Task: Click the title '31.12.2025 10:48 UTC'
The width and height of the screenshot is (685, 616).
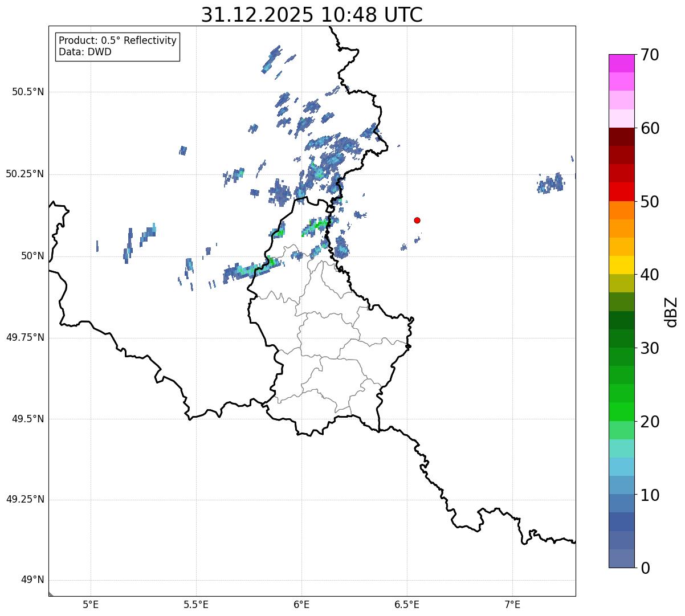Action: coord(312,15)
